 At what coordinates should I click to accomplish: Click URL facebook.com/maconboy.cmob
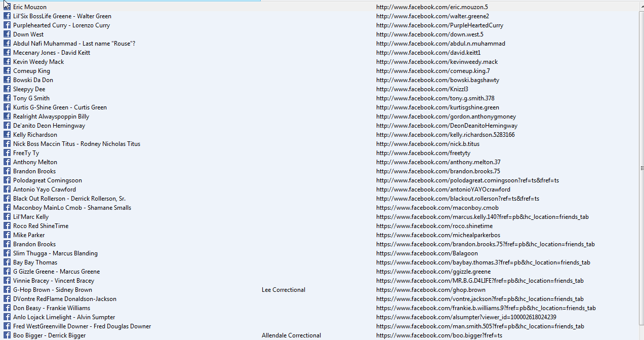coord(437,208)
